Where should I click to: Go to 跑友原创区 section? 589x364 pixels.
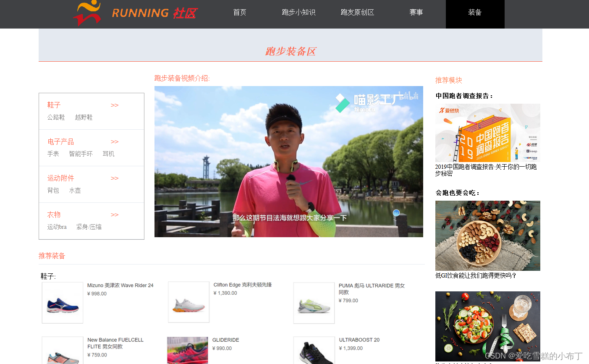coord(357,13)
